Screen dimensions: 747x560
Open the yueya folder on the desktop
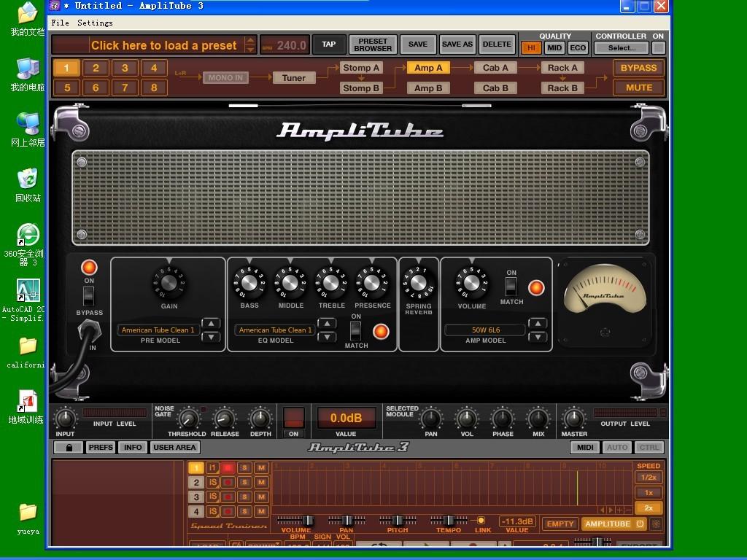click(x=28, y=519)
